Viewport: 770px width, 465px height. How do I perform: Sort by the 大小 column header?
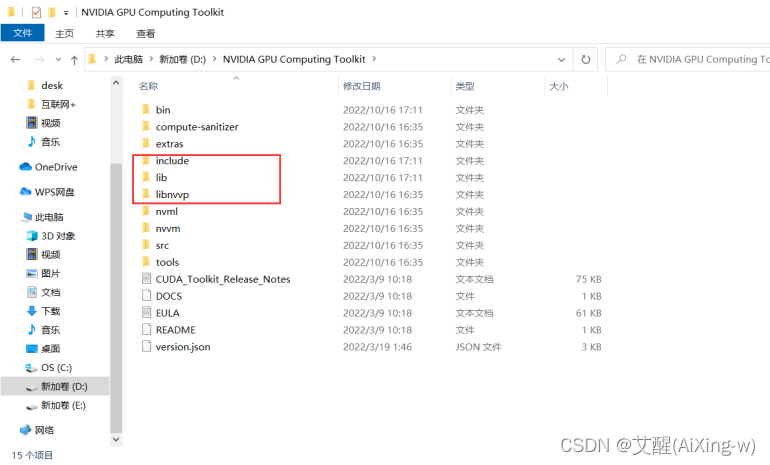click(559, 86)
